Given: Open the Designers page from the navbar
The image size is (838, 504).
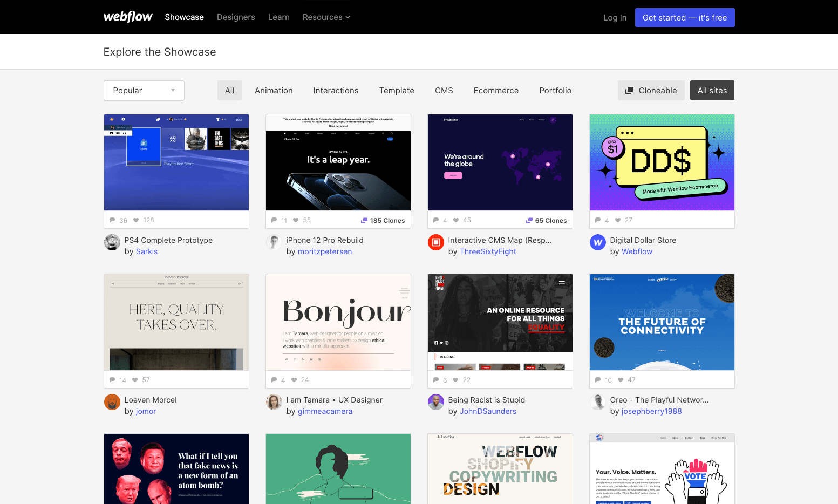Looking at the screenshot, I should point(236,17).
